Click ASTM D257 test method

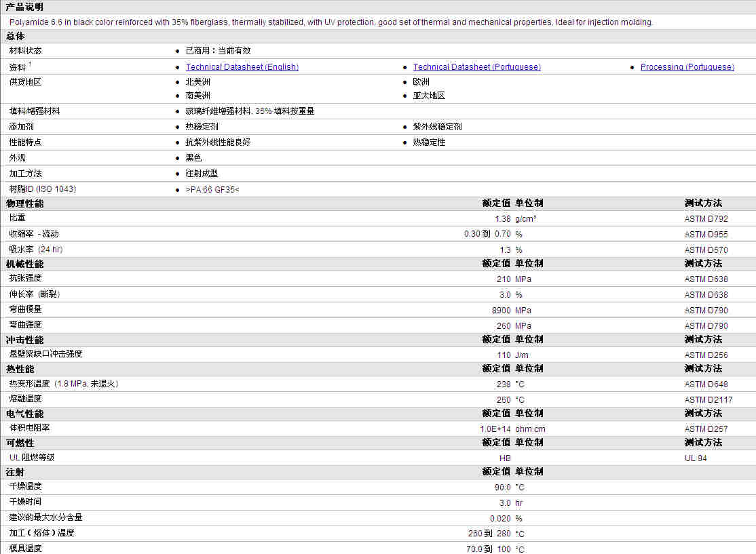706,429
